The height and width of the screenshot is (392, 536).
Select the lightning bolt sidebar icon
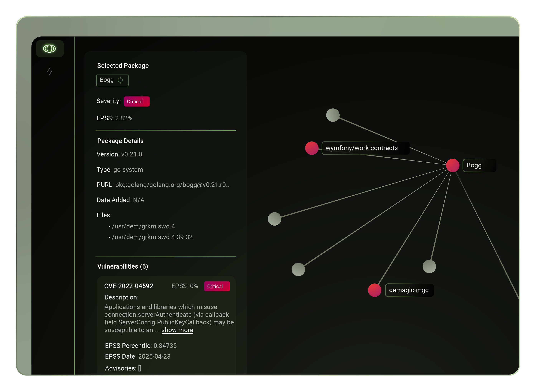[x=49, y=71]
